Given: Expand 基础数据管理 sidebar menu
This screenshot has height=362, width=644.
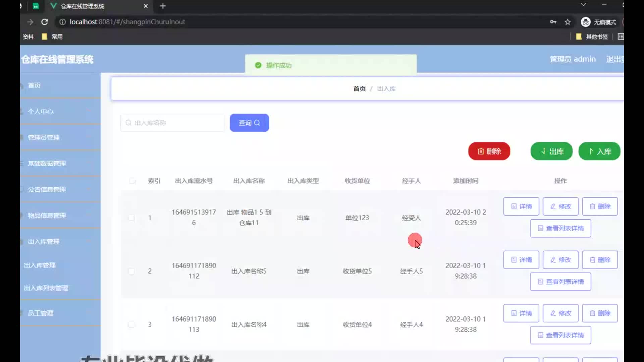Looking at the screenshot, I should [x=60, y=164].
